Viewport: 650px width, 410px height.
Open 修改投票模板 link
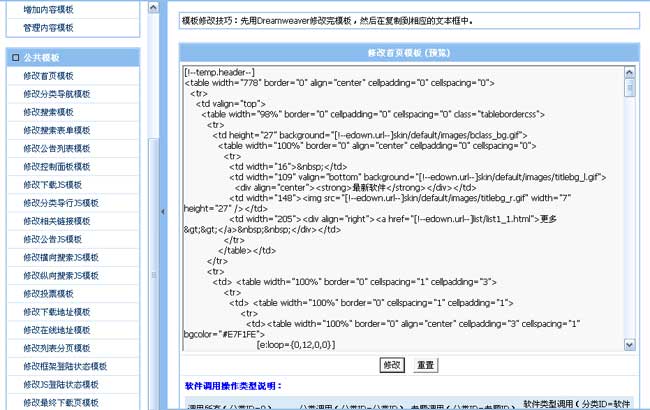point(48,294)
